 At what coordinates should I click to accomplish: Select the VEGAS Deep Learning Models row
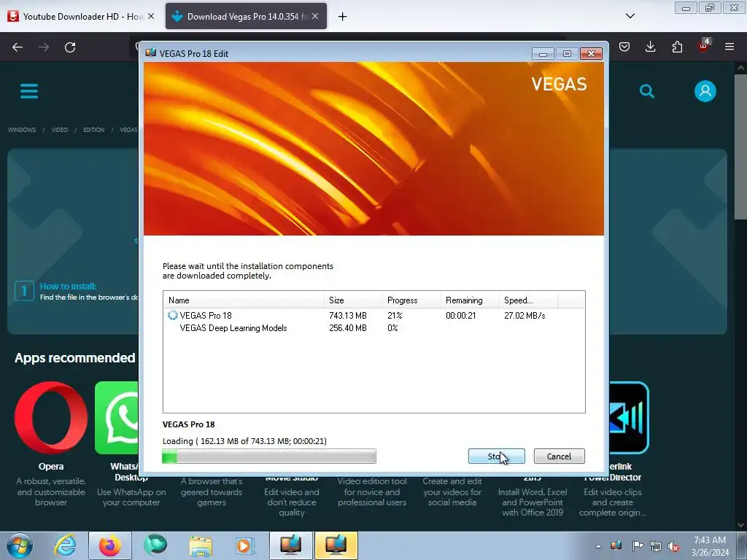click(x=373, y=327)
